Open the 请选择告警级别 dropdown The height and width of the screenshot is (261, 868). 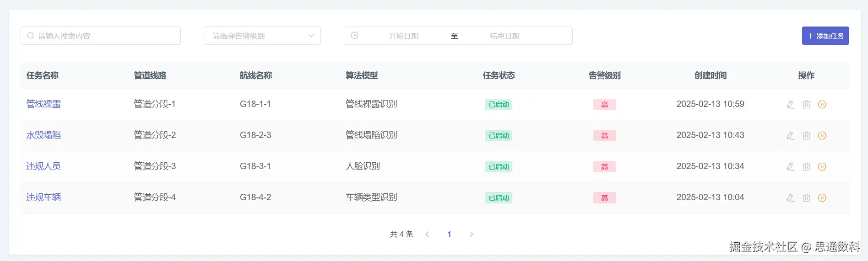tap(262, 36)
